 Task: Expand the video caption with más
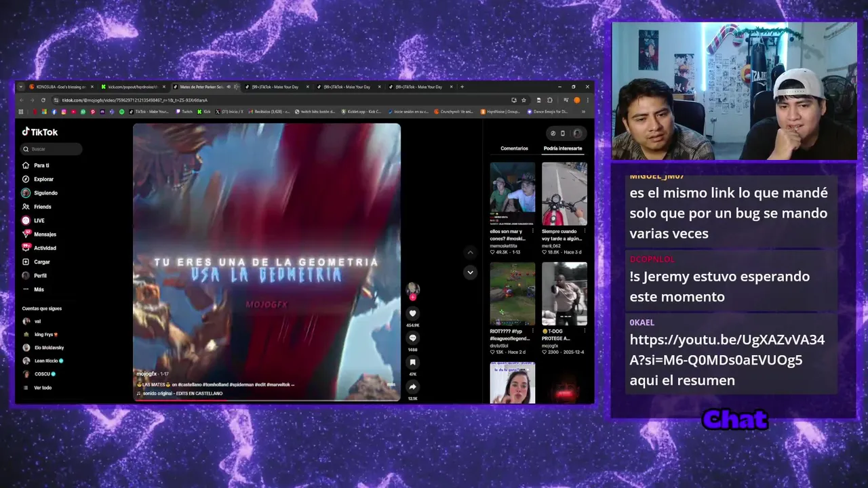tap(391, 385)
